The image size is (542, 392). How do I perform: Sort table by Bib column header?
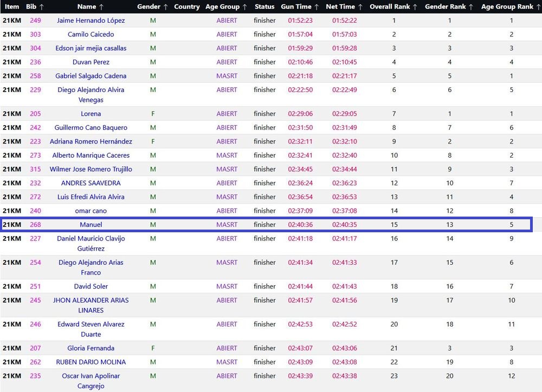pos(35,6)
